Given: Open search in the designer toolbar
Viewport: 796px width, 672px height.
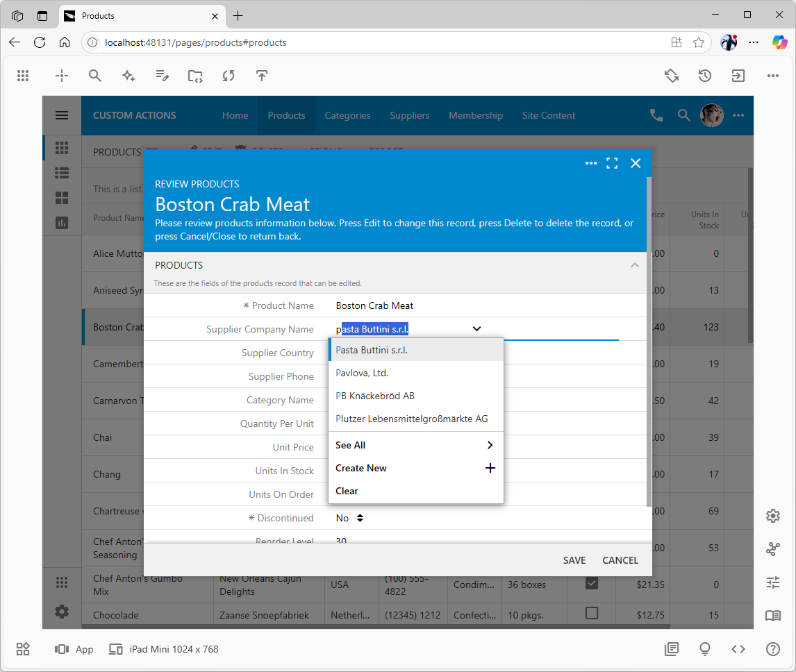Looking at the screenshot, I should tap(95, 76).
